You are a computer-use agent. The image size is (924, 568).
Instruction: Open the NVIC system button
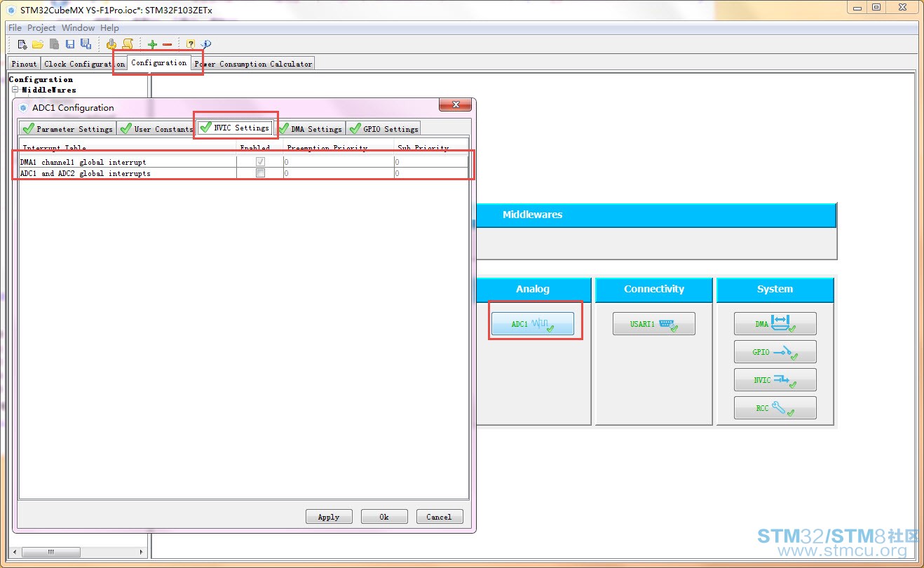pyautogui.click(x=775, y=380)
